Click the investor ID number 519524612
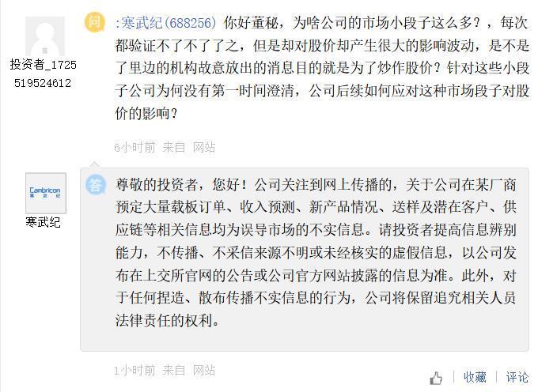Image resolution: width=538 pixels, height=392 pixels. [x=43, y=82]
